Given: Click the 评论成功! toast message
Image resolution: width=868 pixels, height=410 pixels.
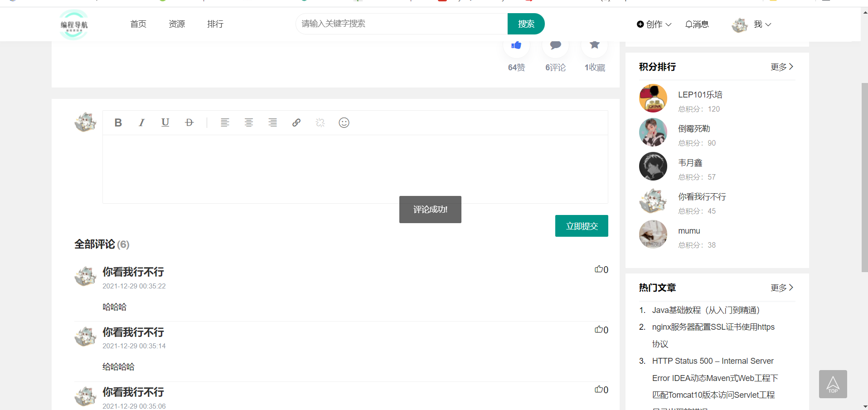Looking at the screenshot, I should 430,210.
